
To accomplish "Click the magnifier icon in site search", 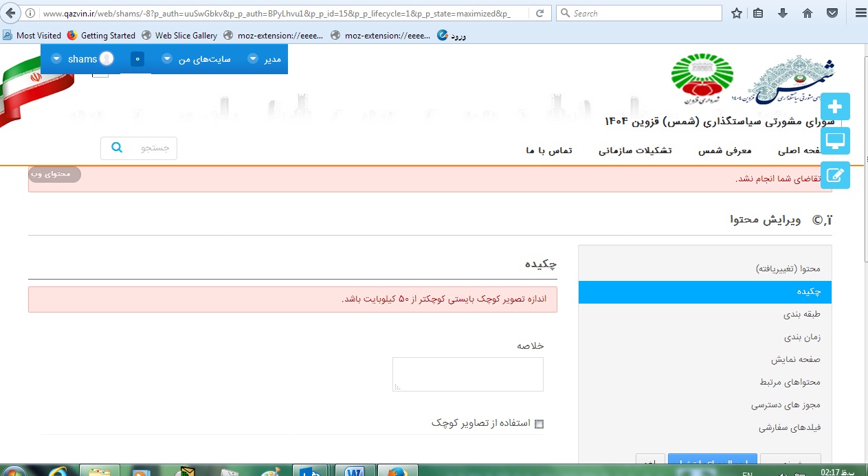I will pyautogui.click(x=117, y=148).
